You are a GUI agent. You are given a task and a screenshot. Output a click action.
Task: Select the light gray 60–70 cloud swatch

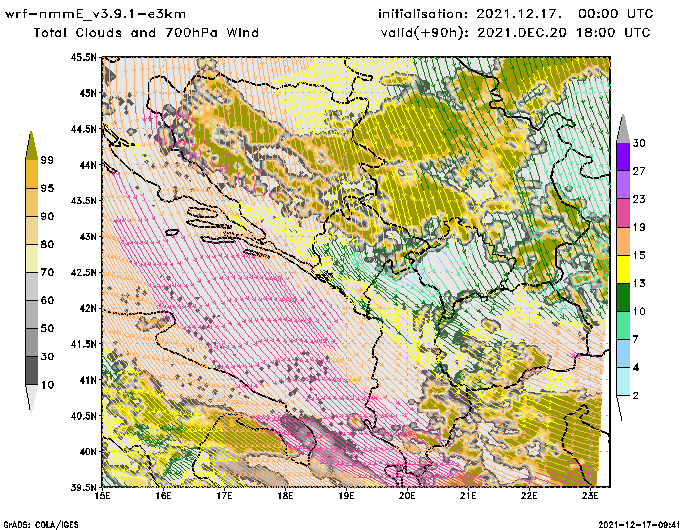click(x=32, y=287)
